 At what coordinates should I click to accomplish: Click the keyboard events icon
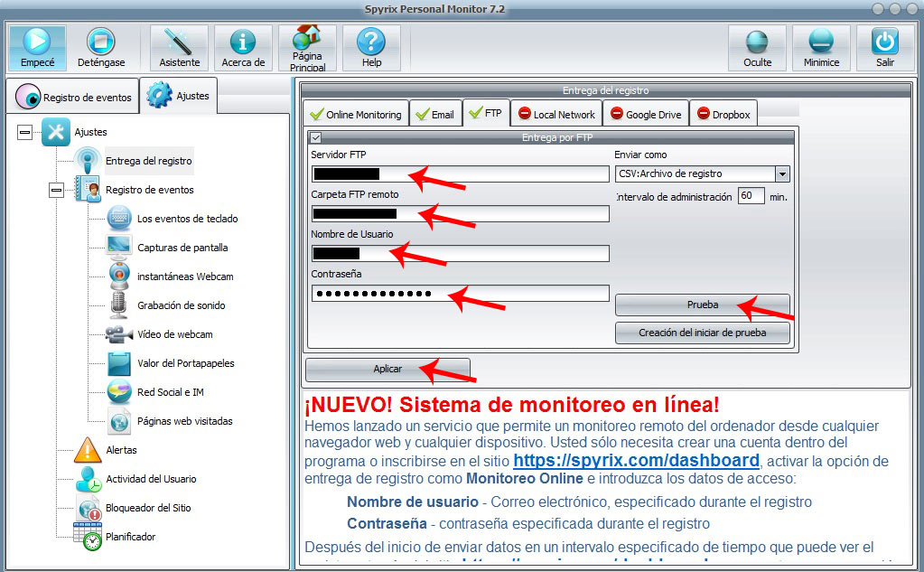coord(119,218)
